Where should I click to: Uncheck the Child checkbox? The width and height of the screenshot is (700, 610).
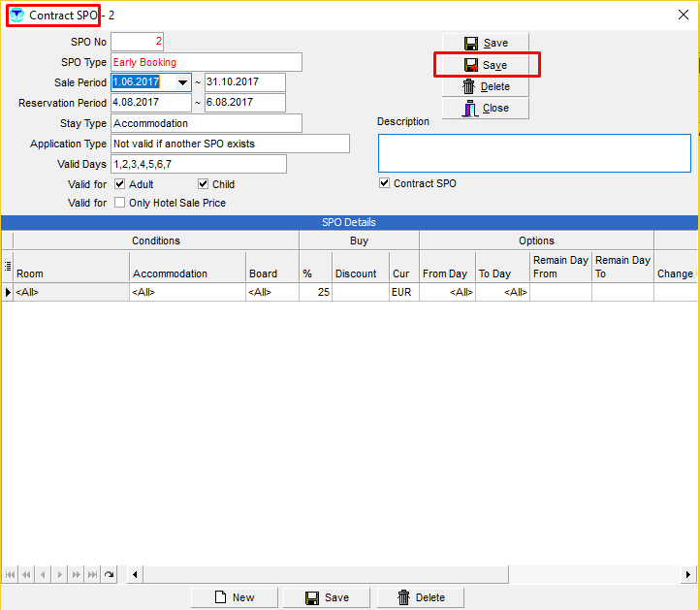[x=204, y=184]
